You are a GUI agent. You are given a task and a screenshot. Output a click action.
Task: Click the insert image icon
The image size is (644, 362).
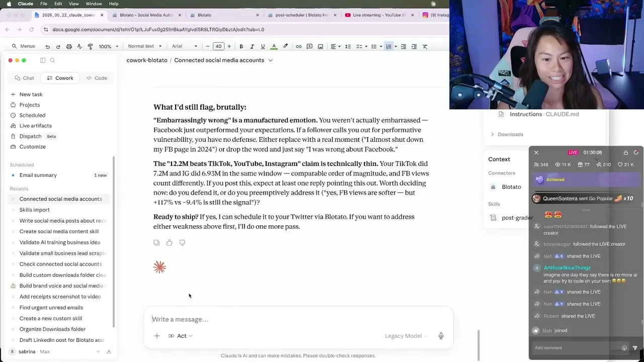pos(320,46)
